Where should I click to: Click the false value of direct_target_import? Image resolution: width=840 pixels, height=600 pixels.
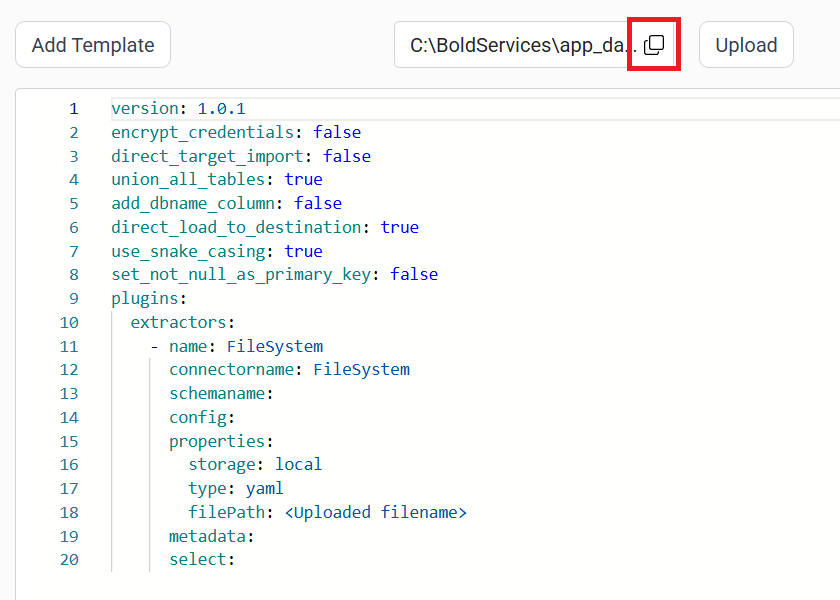click(347, 155)
